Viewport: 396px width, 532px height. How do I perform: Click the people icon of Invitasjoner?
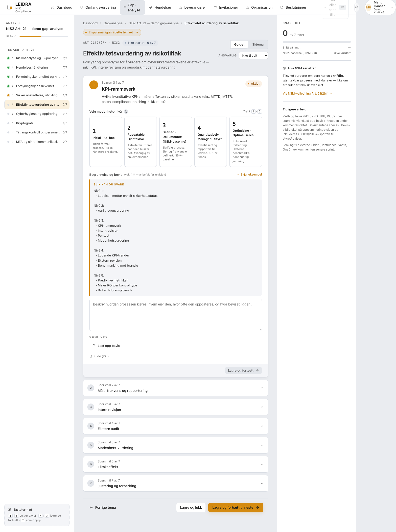click(215, 7)
